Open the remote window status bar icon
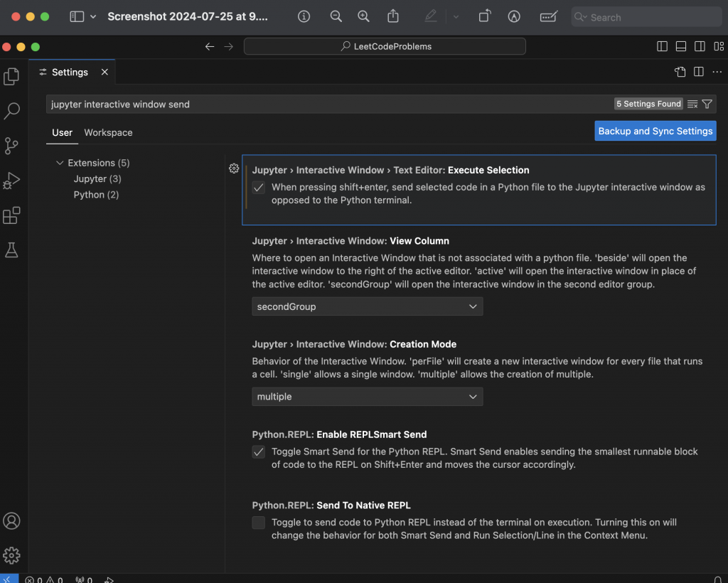Image resolution: width=728 pixels, height=583 pixels. coord(9,579)
